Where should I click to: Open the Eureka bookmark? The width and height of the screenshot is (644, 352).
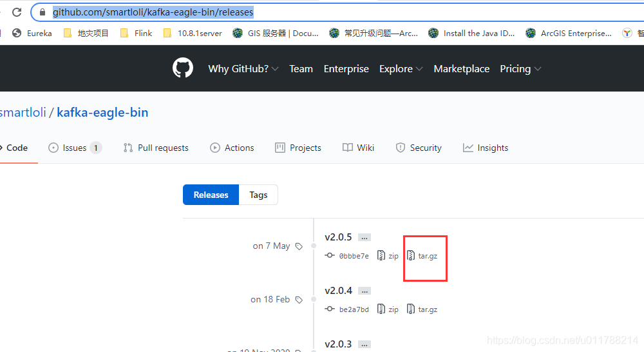point(32,34)
